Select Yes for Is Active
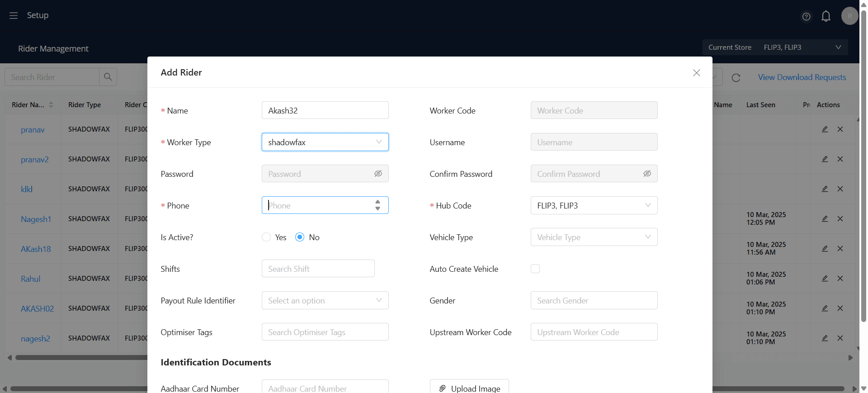 [x=266, y=237]
